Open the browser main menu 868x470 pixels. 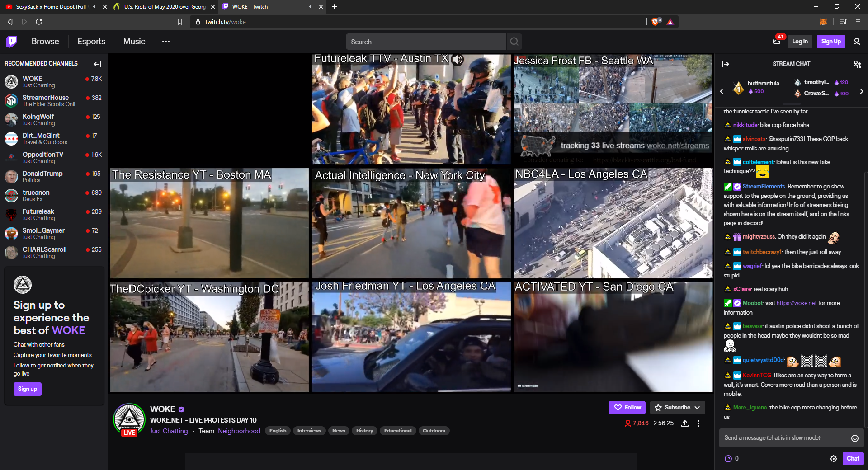(858, 22)
